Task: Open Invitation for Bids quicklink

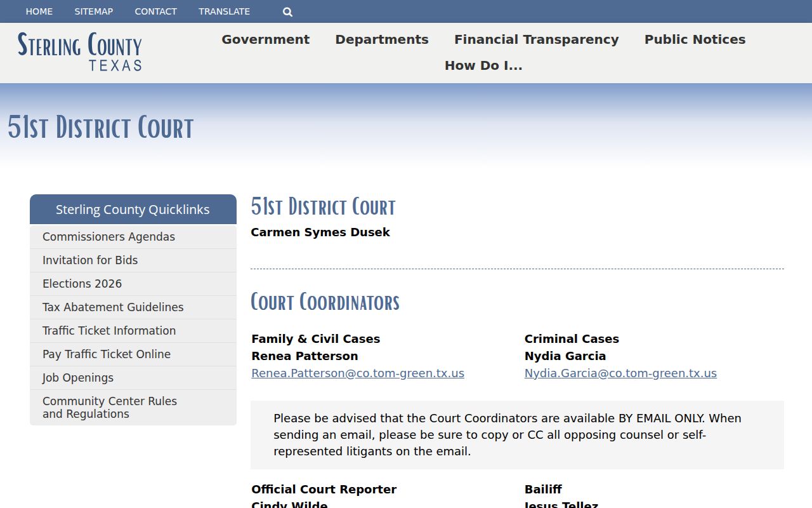Action: point(133,260)
